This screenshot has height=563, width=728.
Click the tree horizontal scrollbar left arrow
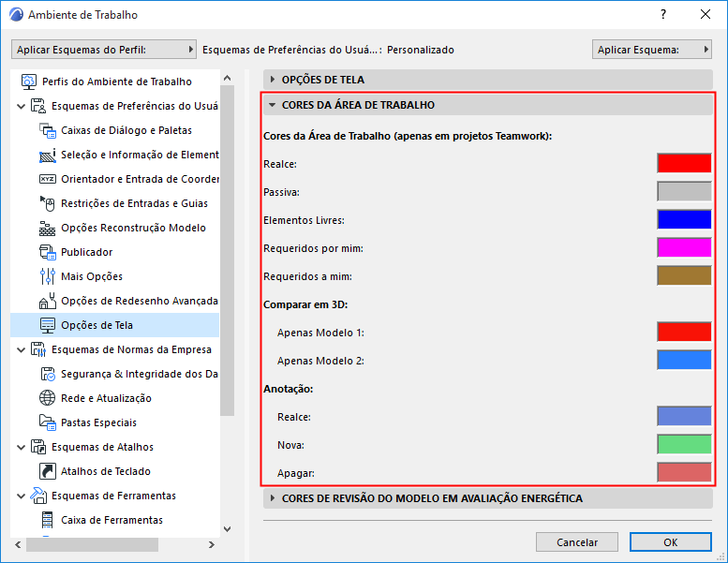[18, 545]
